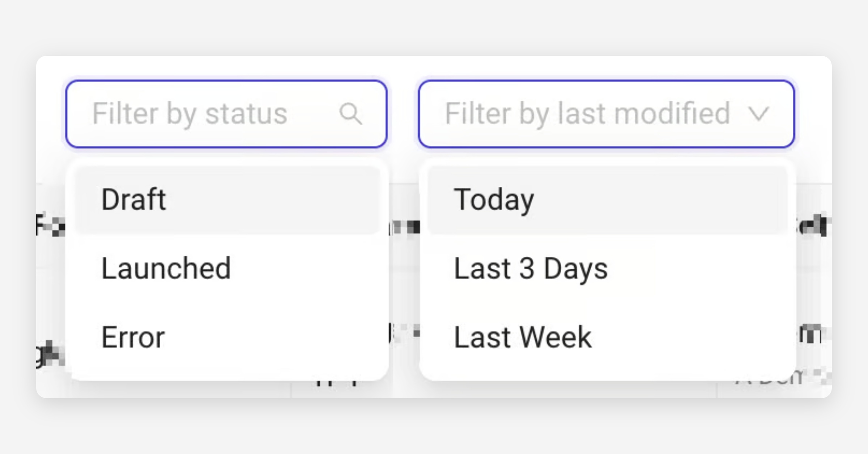868x454 pixels.
Task: Filter the list to Draft items
Action: (134, 200)
